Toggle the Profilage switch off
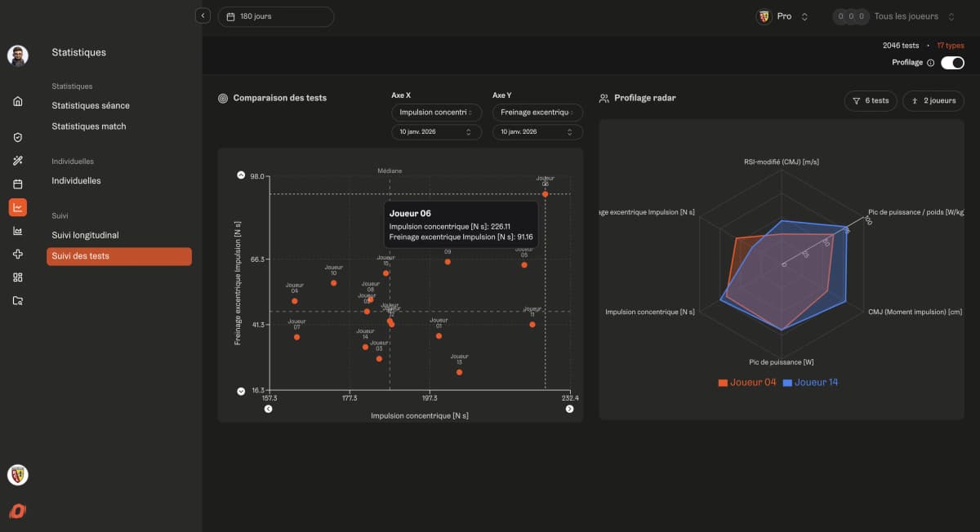This screenshot has width=980, height=532. tap(952, 63)
